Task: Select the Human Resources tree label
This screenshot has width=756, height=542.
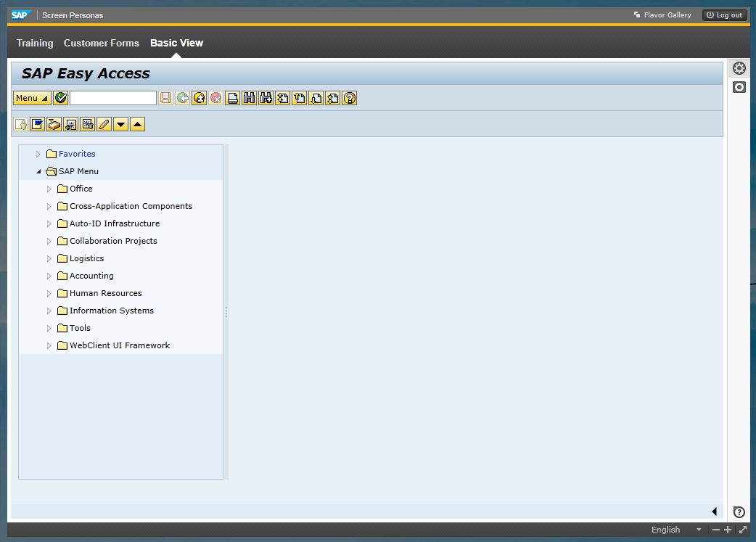Action: click(106, 293)
